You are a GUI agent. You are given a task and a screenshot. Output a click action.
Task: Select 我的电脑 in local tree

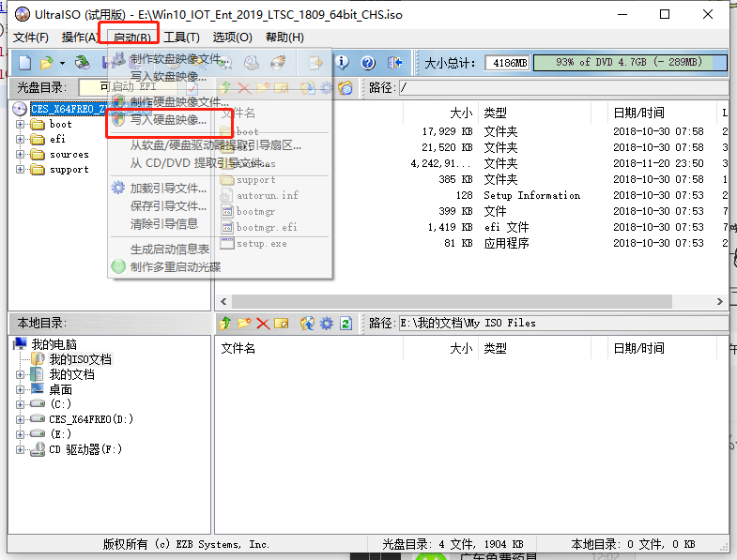tap(54, 344)
